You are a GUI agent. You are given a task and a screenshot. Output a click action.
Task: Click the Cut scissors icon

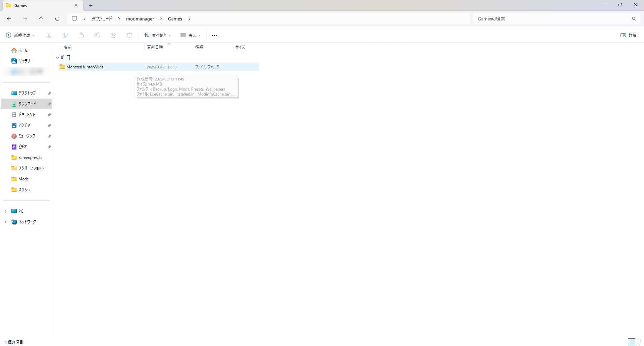49,35
